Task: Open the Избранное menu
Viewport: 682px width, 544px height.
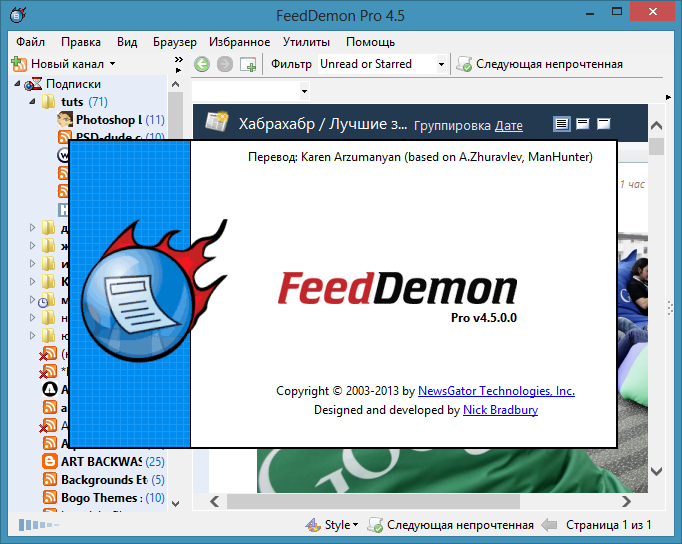Action: tap(239, 42)
